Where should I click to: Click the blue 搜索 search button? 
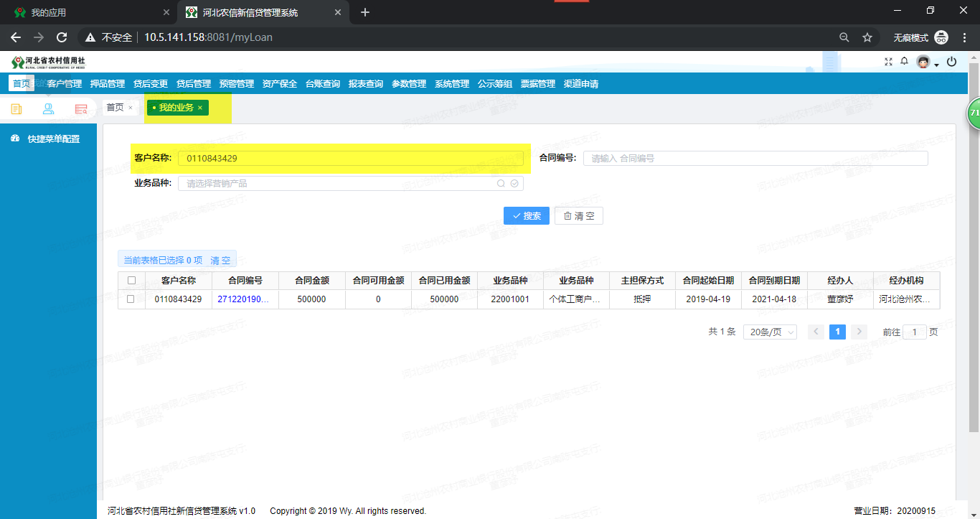tap(526, 215)
